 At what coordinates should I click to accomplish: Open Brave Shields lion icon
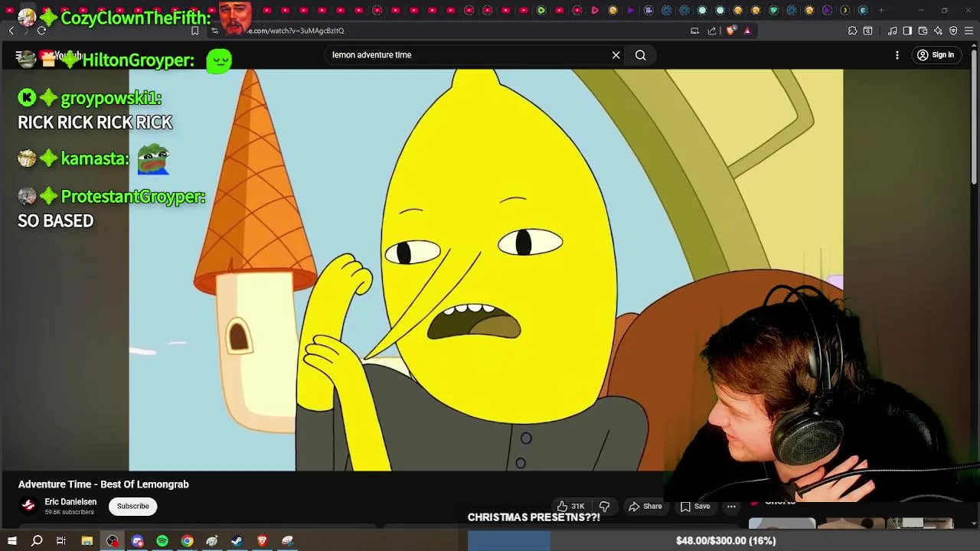(x=730, y=31)
